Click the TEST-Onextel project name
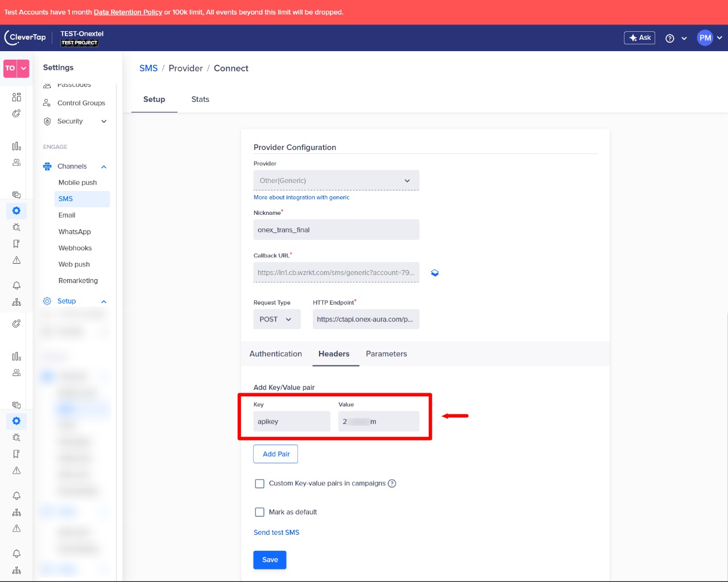This screenshot has width=728, height=582. [82, 34]
